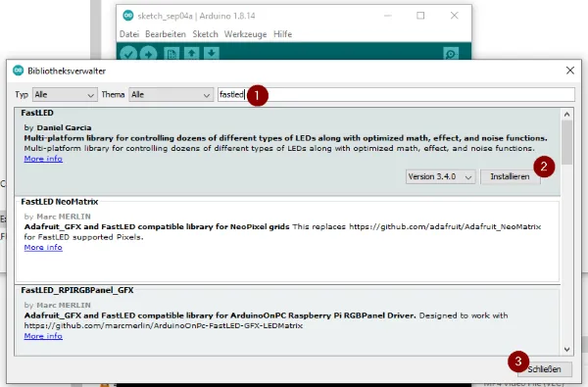Click the Upload arrow icon in Arduino toolbar

pyautogui.click(x=149, y=54)
